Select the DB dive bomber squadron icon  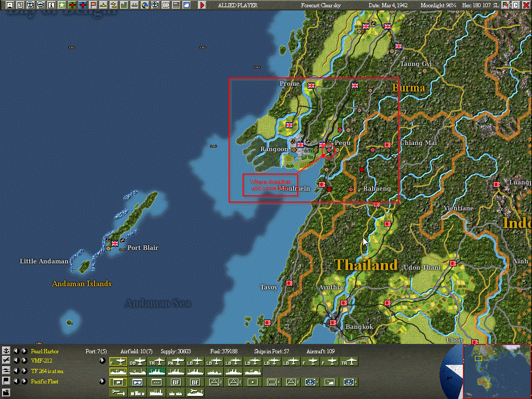(137, 362)
